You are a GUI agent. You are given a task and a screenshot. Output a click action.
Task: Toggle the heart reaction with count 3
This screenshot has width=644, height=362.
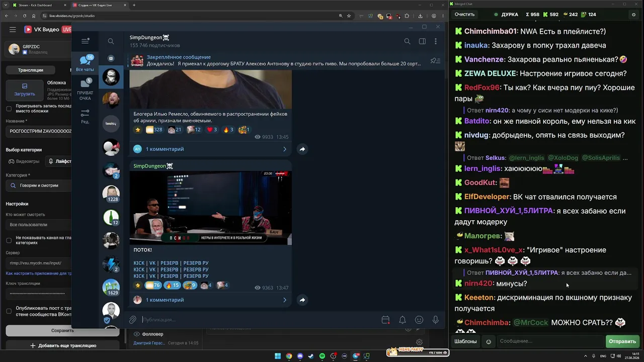tap(212, 130)
